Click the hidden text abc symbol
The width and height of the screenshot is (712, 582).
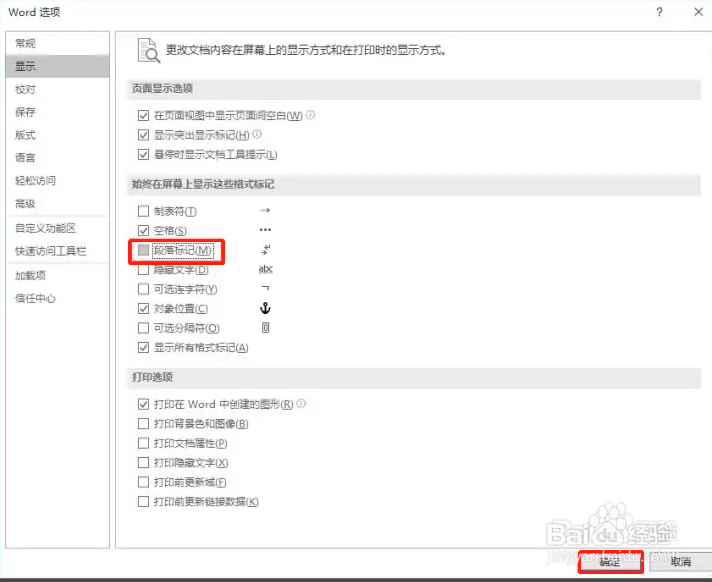(266, 269)
